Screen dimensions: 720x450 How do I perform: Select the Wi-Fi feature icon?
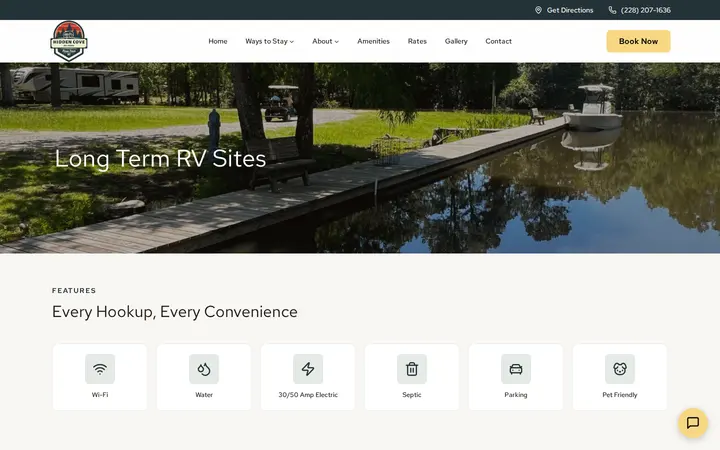point(100,369)
